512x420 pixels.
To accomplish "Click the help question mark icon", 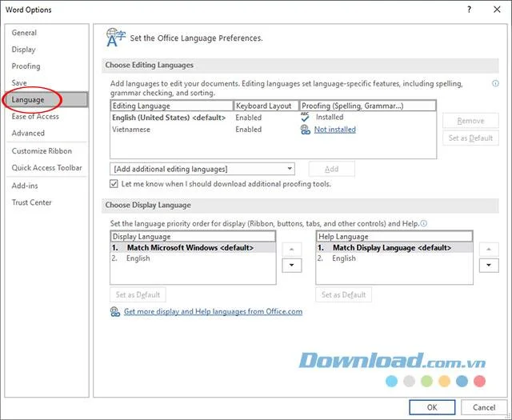I will 470,10.
